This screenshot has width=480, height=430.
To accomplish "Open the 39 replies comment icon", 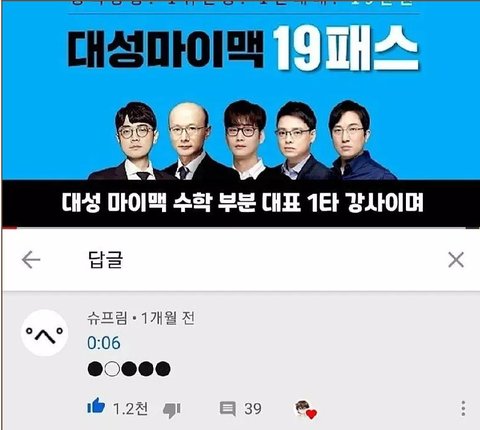I will coord(228,409).
